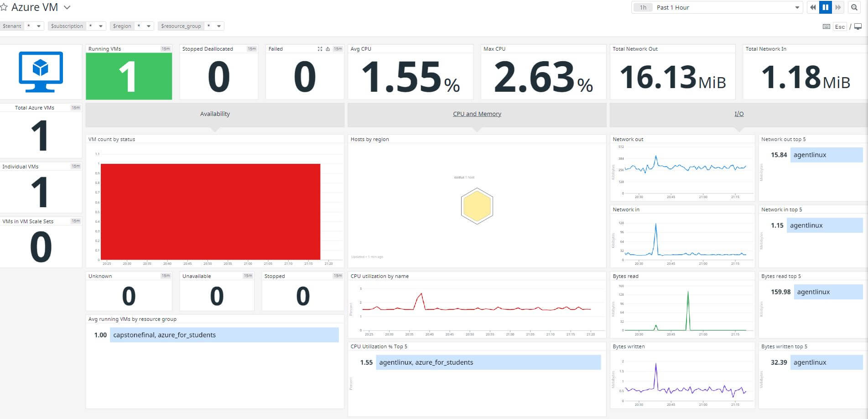
Task: Click the Hosts by region title
Action: [370, 139]
